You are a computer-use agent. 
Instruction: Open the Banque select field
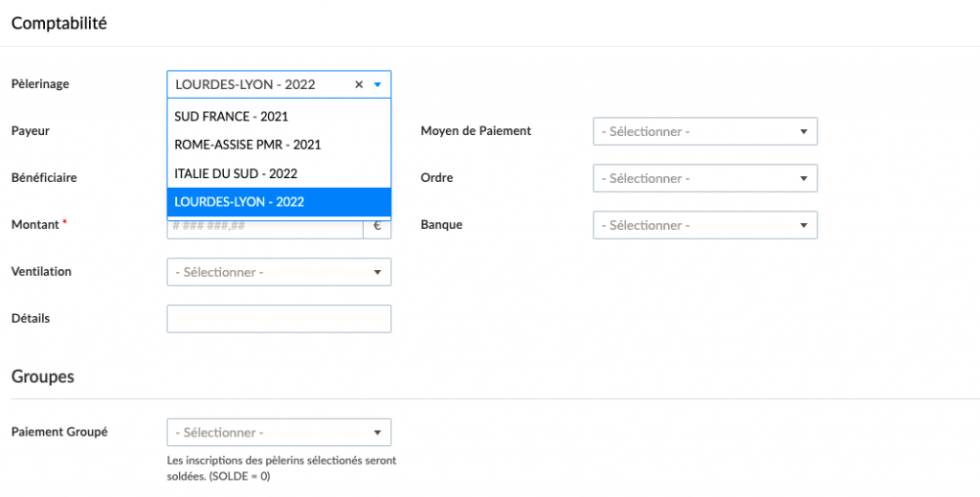tap(704, 225)
